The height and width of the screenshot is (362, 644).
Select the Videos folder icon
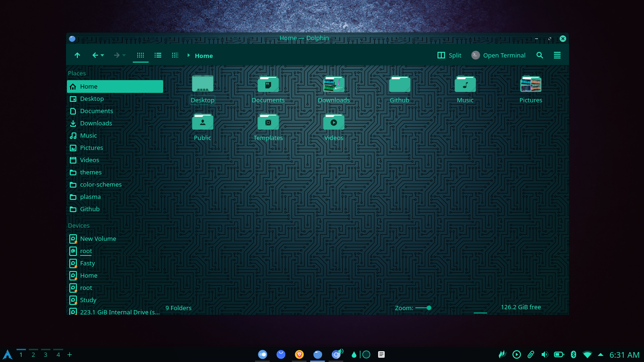pos(334,122)
